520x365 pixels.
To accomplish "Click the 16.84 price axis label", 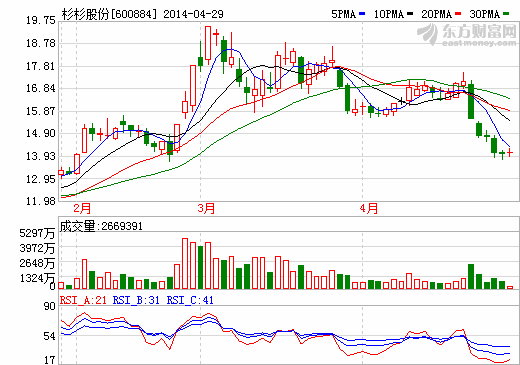I will tap(41, 88).
